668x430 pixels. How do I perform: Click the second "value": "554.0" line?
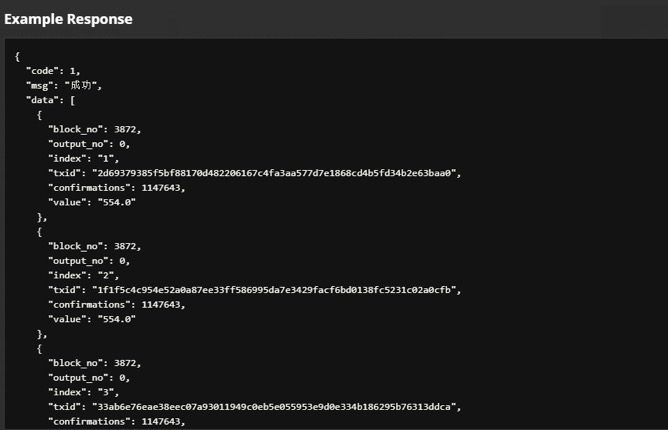(x=92, y=319)
